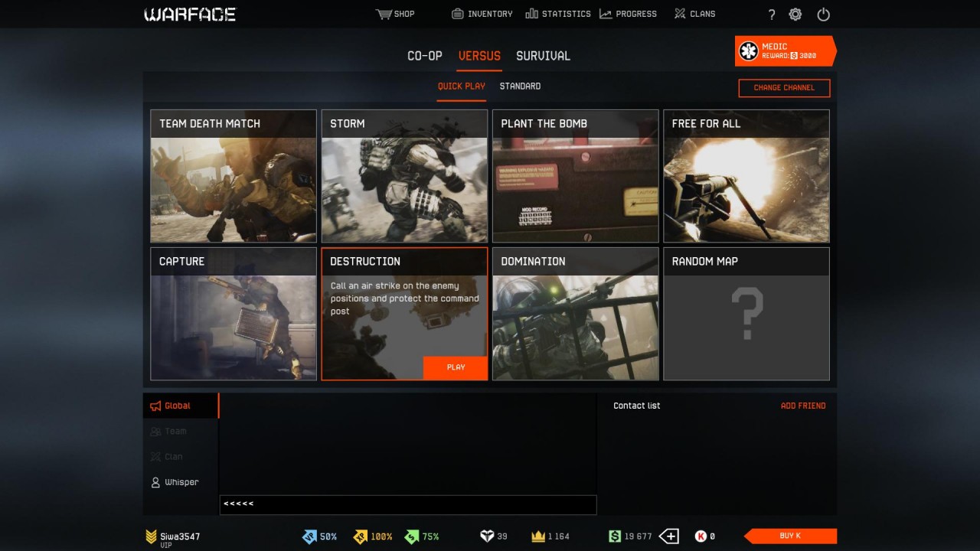Click the Destruction mode title

pos(365,262)
